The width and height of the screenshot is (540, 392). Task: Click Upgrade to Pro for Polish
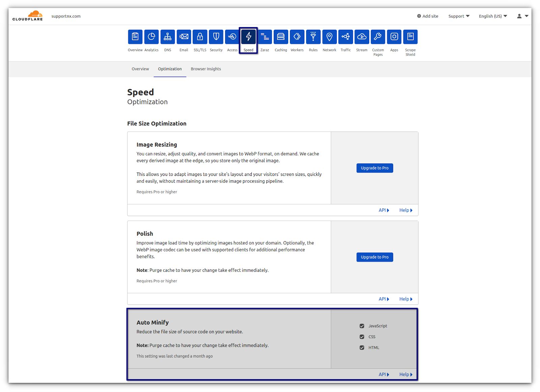[374, 257]
